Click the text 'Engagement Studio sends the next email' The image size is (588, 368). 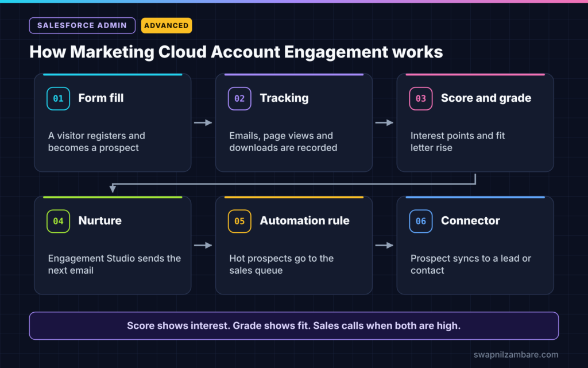tap(114, 264)
